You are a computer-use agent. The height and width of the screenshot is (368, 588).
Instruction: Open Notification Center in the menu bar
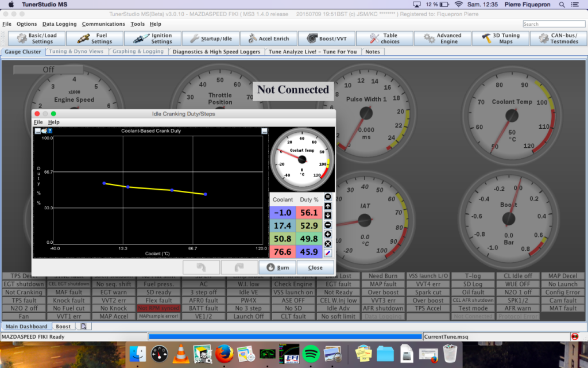(x=574, y=5)
